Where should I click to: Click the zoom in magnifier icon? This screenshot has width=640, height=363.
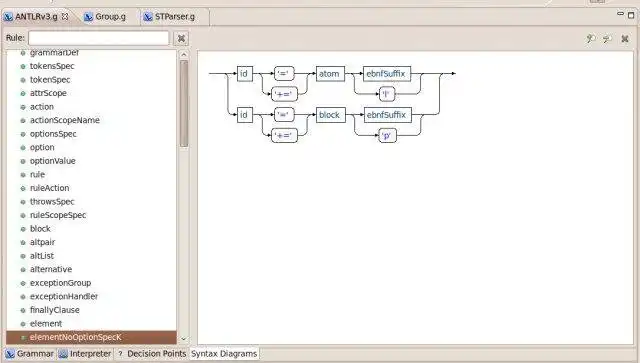(591, 39)
